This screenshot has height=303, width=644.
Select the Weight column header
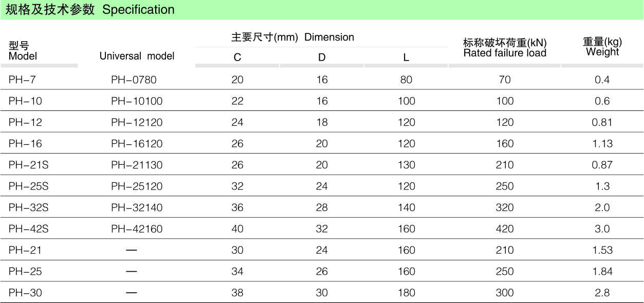click(602, 47)
